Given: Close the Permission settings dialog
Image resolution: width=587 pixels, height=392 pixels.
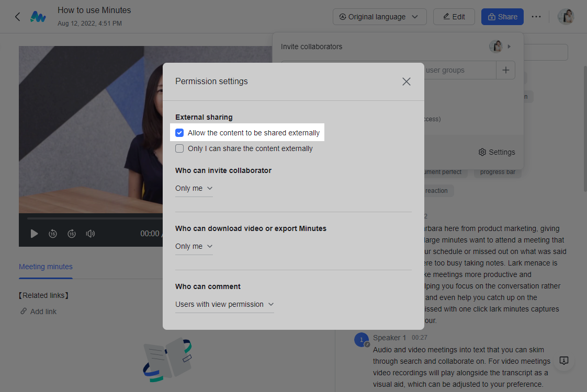Looking at the screenshot, I should [407, 82].
